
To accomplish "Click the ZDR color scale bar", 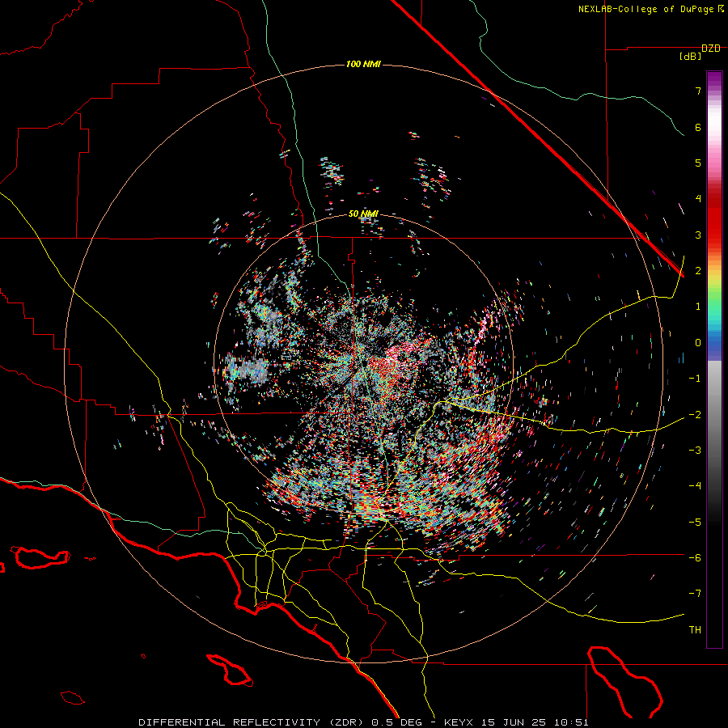I will tap(714, 359).
